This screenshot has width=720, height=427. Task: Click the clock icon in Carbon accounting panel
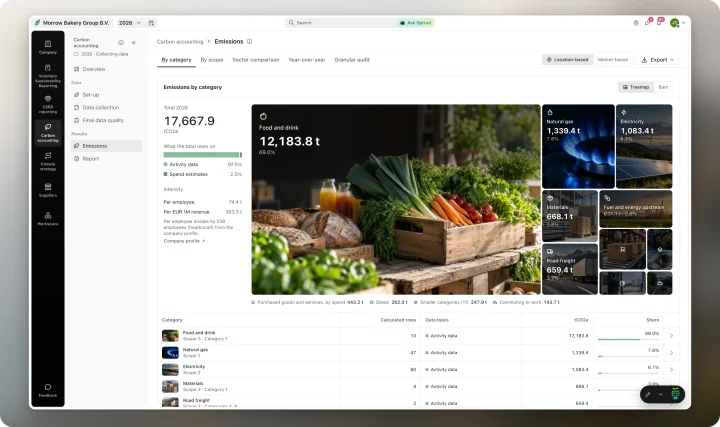coord(121,43)
